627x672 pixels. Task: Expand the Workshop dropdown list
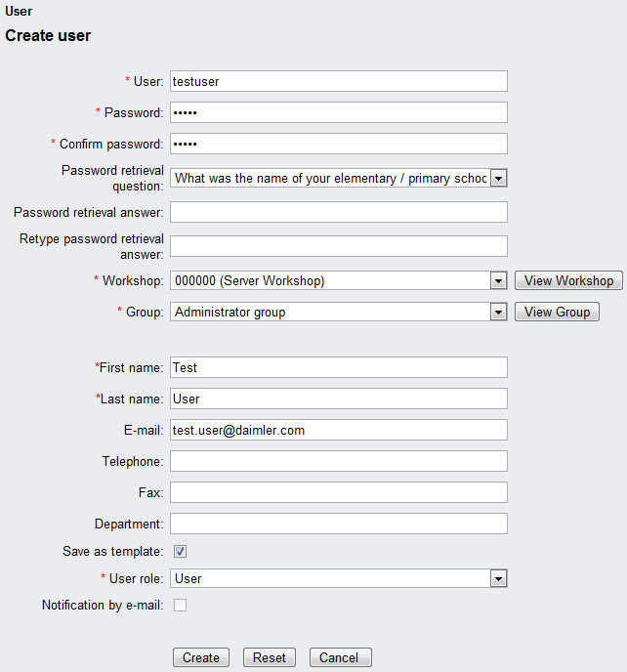(x=498, y=281)
